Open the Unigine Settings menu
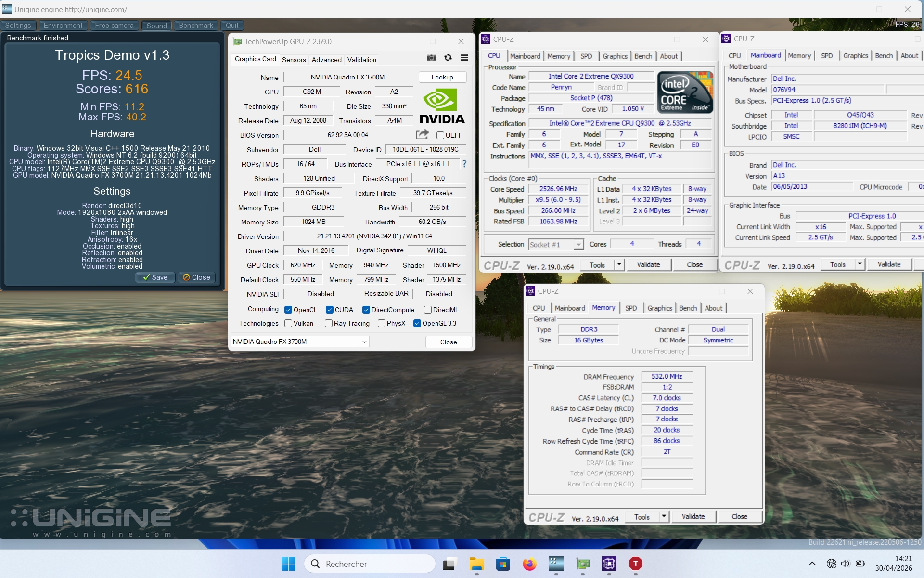Image resolution: width=924 pixels, height=578 pixels. pyautogui.click(x=18, y=26)
